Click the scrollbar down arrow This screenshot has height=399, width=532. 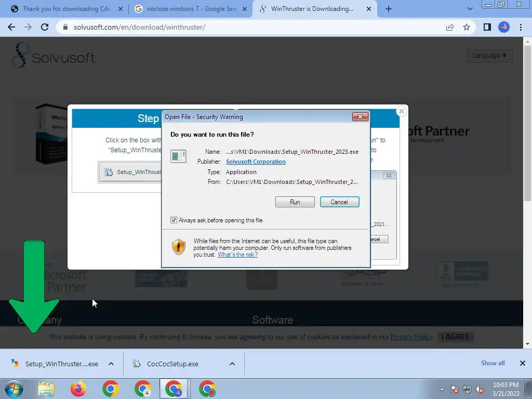[x=527, y=344]
